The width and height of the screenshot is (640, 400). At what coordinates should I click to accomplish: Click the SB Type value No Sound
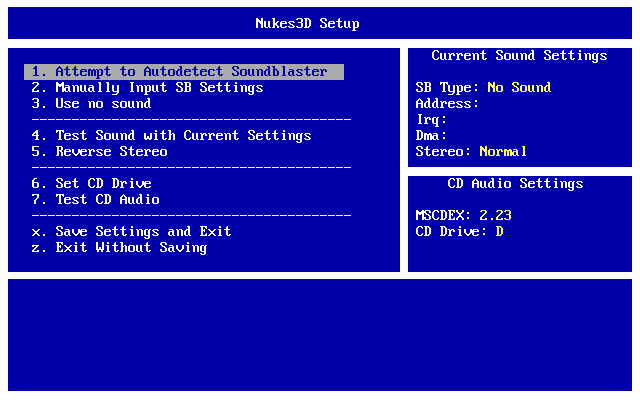(519, 87)
